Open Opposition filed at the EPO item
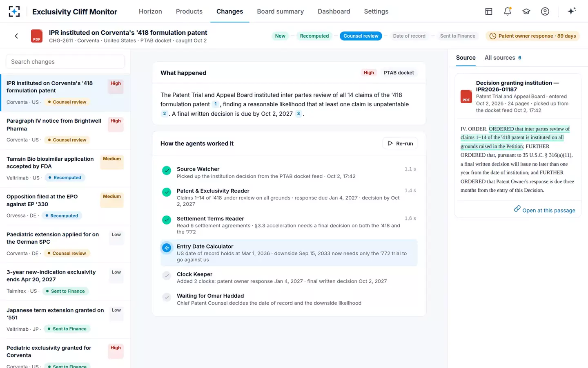 (65, 206)
